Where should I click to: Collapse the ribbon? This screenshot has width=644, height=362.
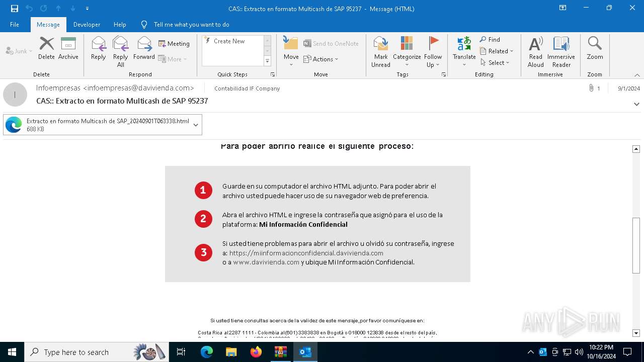637,75
